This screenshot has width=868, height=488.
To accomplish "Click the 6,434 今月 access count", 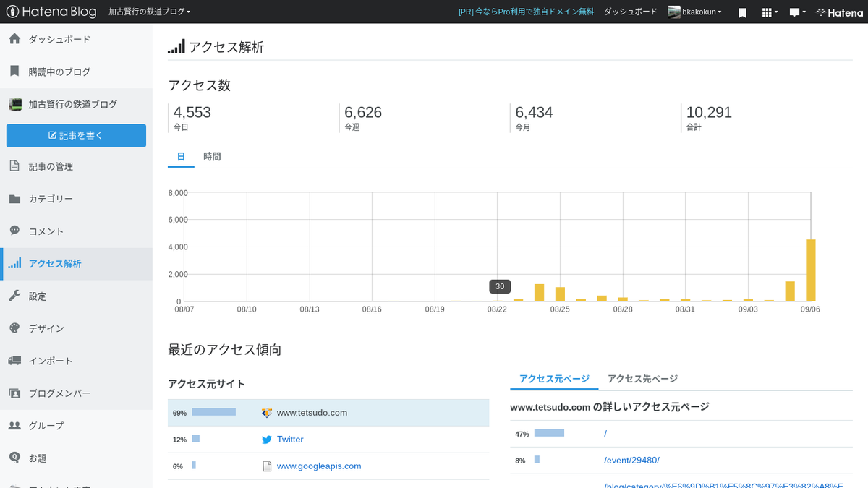I will [534, 113].
